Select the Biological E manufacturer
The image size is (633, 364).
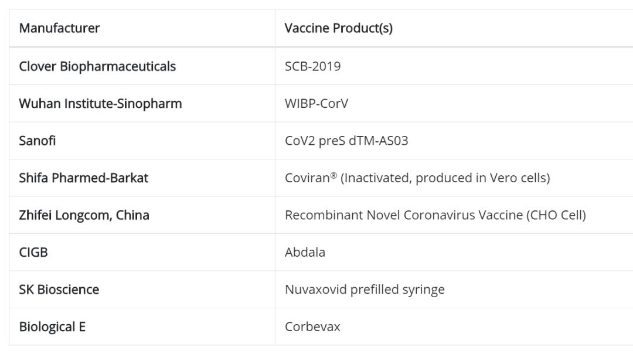click(52, 326)
